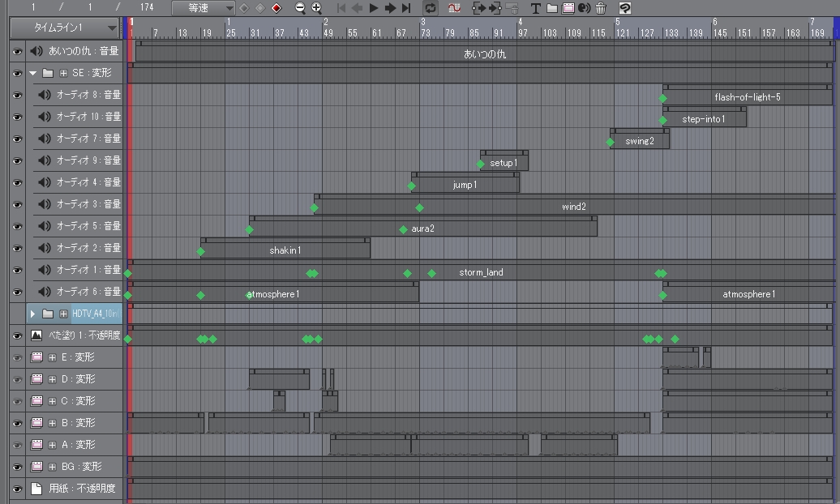The width and height of the screenshot is (840, 504).
Task: Add keyframe with red diamond icon
Action: click(276, 8)
